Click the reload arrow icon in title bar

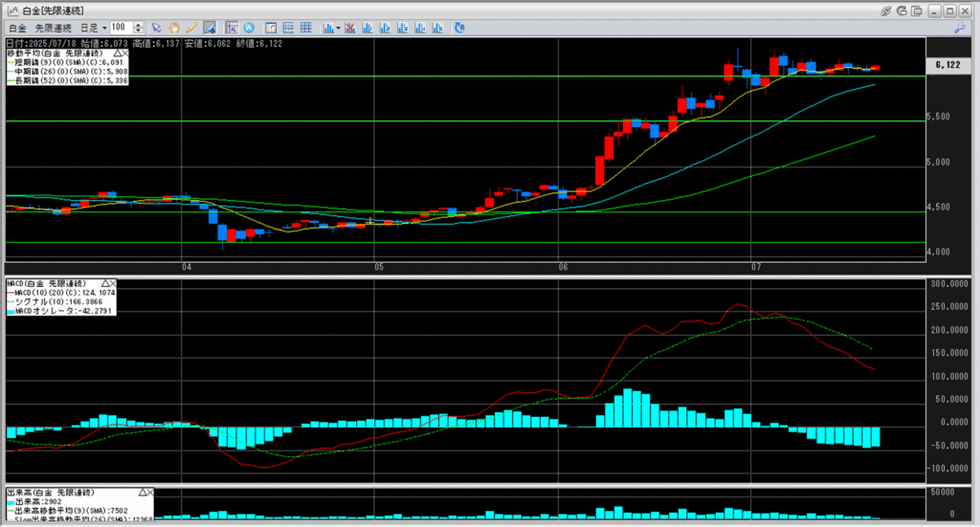click(x=902, y=10)
